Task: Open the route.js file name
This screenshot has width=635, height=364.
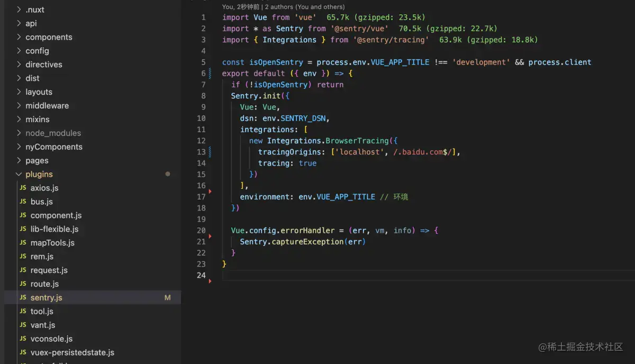Action: pyautogui.click(x=45, y=284)
